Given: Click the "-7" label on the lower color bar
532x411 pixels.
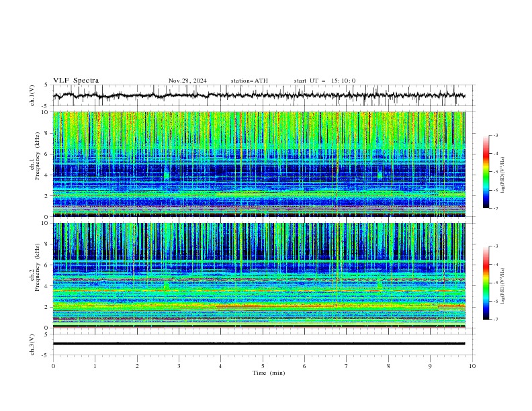Looking at the screenshot, I should (x=496, y=320).
